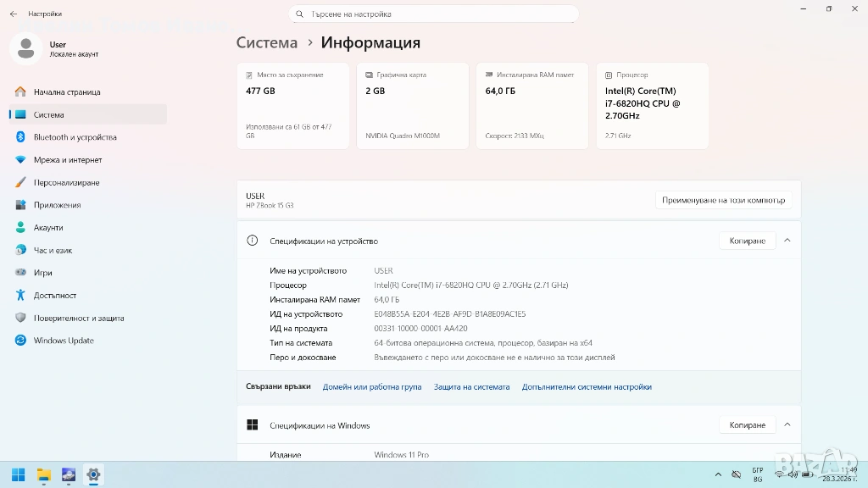The height and width of the screenshot is (488, 868).
Task: Open File Explorer from taskbar
Action: (43, 474)
